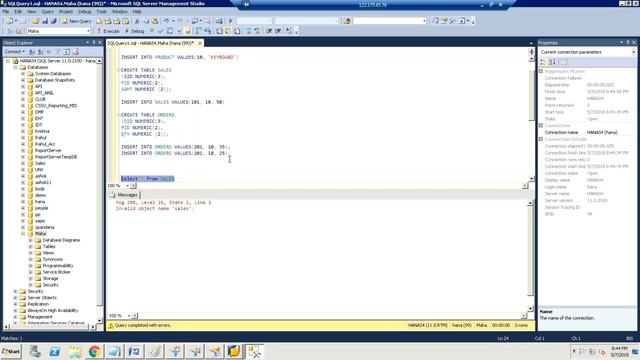
Task: Click the Object Explorer Filter icon
Action: 58,52
